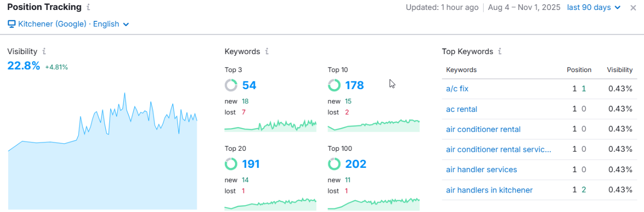Click the Top Keywords info icon

pos(500,51)
